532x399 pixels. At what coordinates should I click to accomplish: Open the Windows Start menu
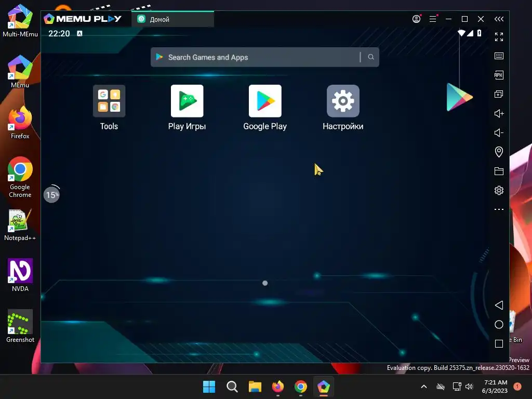point(209,387)
